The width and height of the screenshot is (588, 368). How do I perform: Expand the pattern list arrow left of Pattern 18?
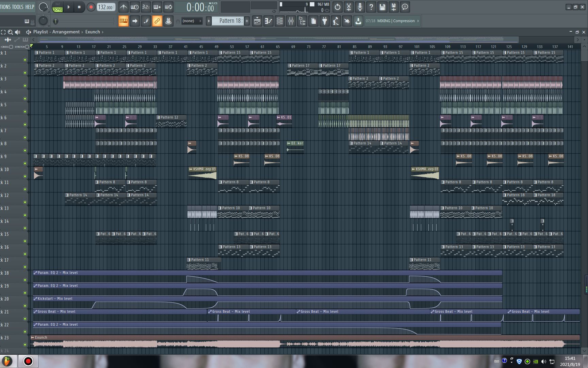tap(209, 21)
